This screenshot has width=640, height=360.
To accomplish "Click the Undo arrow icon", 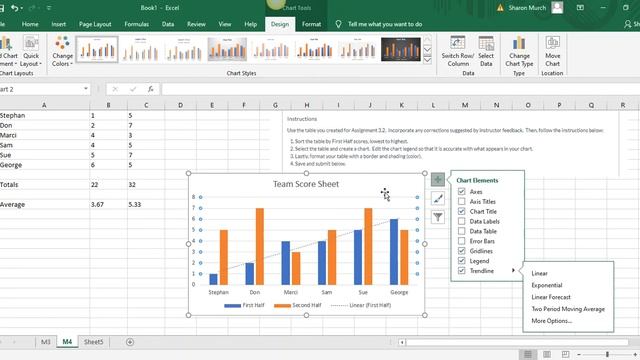I will [x=14, y=8].
